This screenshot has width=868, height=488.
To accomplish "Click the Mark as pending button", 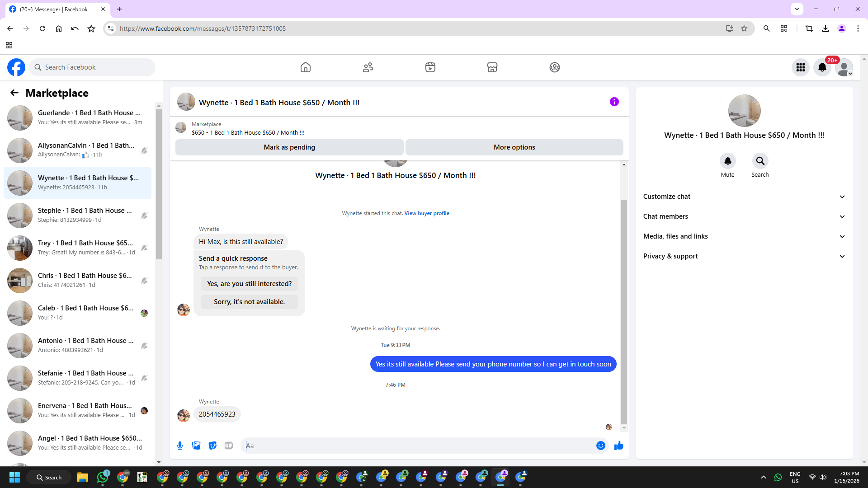I will click(289, 147).
